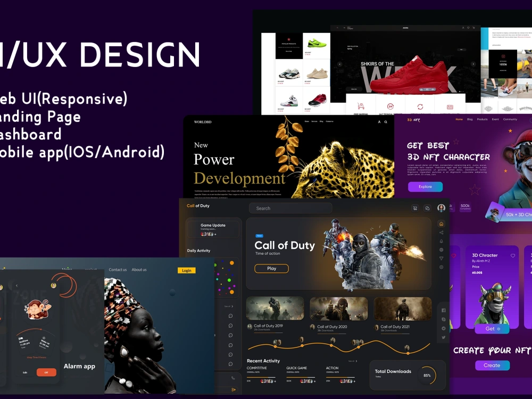This screenshot has width=532, height=399.
Task: Click Create under Create Your NFT
Action: coord(492,365)
